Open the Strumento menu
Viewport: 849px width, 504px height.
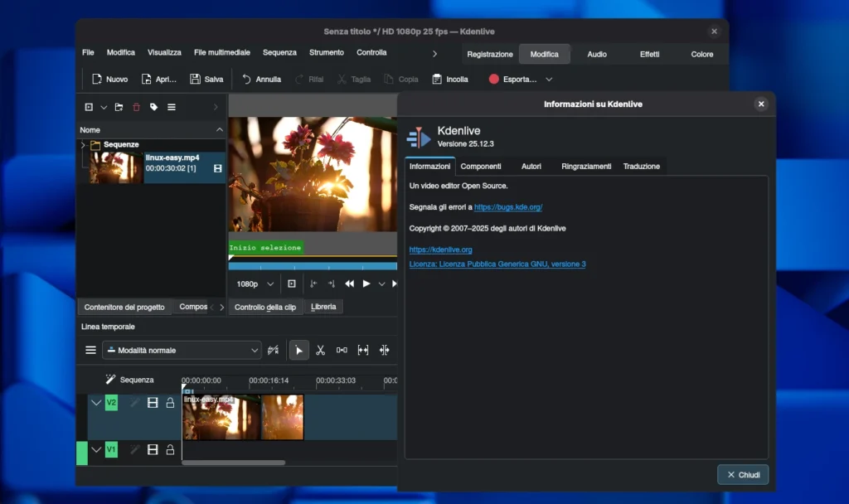point(326,52)
